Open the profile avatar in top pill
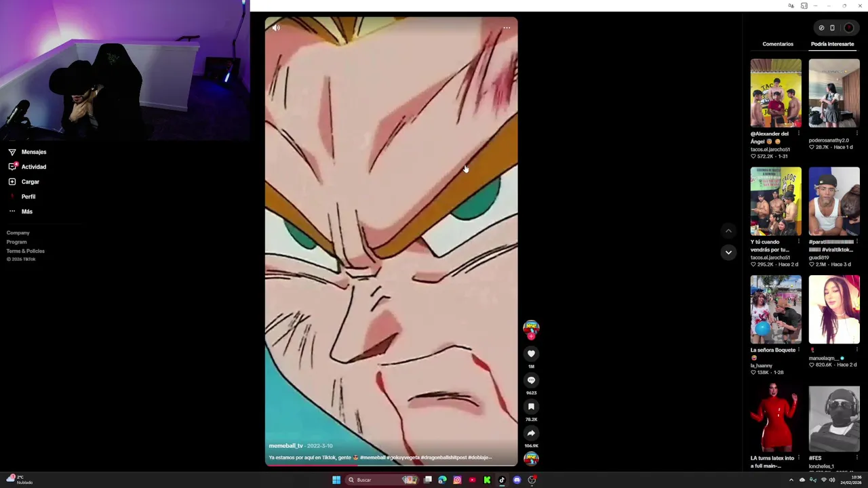This screenshot has height=488, width=868. (848, 28)
